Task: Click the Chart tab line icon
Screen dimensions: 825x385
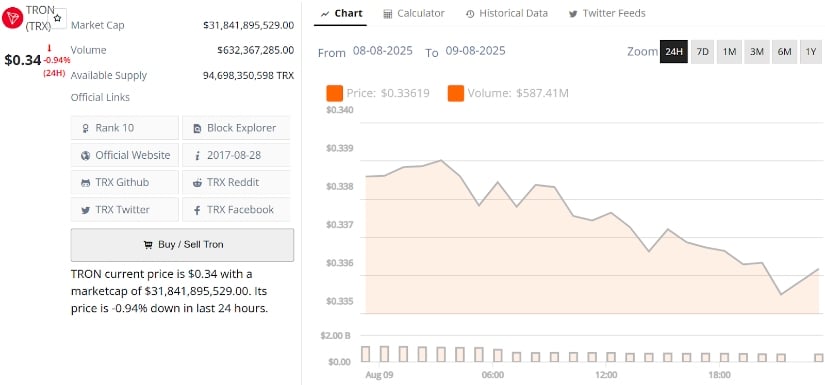Action: 325,14
